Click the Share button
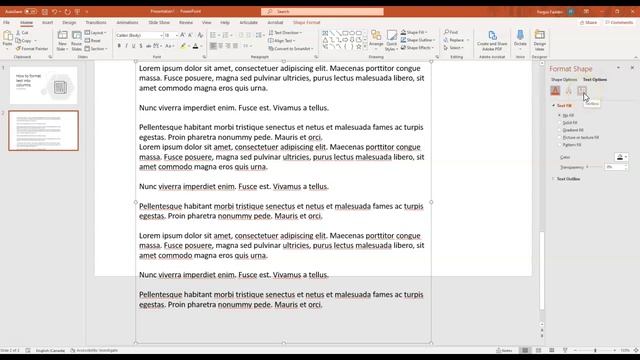 pyautogui.click(x=589, y=22)
